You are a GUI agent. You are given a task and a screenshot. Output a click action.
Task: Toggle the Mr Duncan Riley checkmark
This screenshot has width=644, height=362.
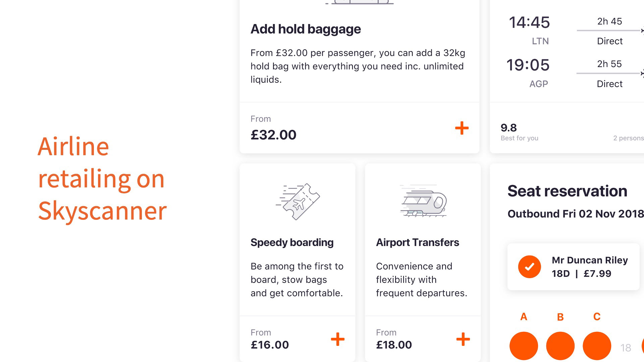click(529, 267)
